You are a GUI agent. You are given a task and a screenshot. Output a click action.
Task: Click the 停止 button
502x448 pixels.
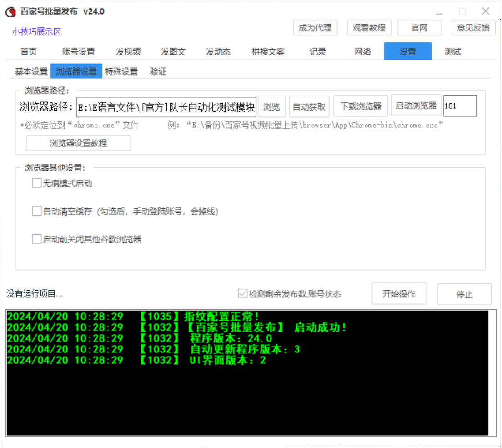click(x=464, y=294)
